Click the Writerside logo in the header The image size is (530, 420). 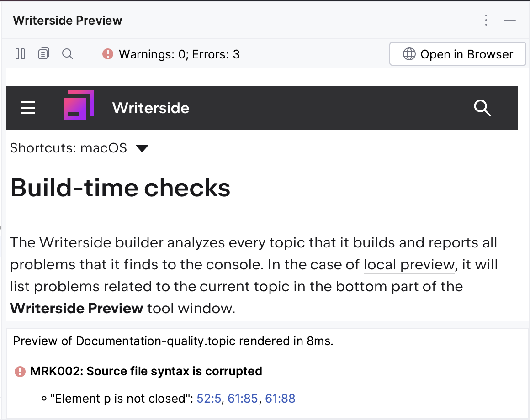79,105
